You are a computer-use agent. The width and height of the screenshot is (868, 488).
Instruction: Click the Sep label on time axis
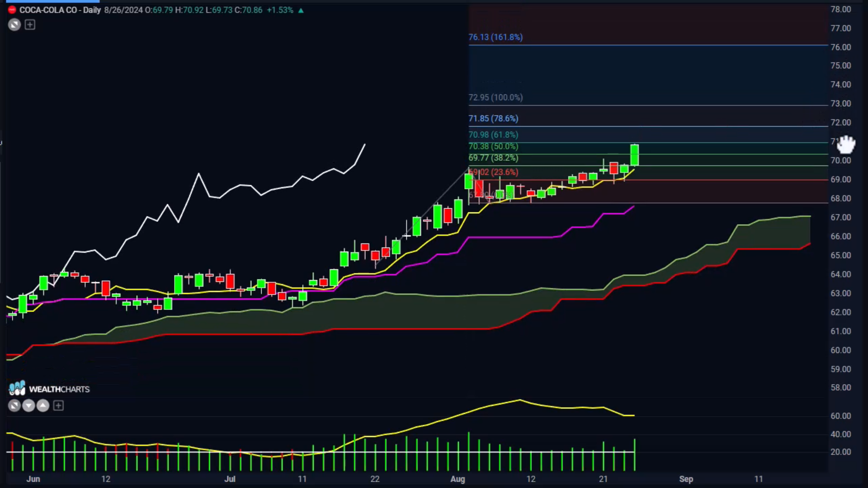click(x=686, y=479)
